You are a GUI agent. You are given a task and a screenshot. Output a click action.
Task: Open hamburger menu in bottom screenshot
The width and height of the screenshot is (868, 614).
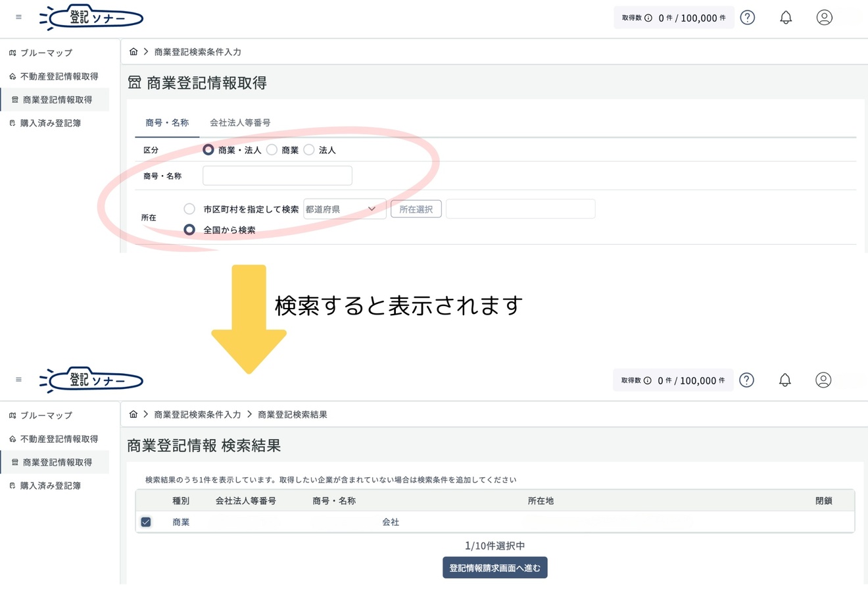(18, 380)
